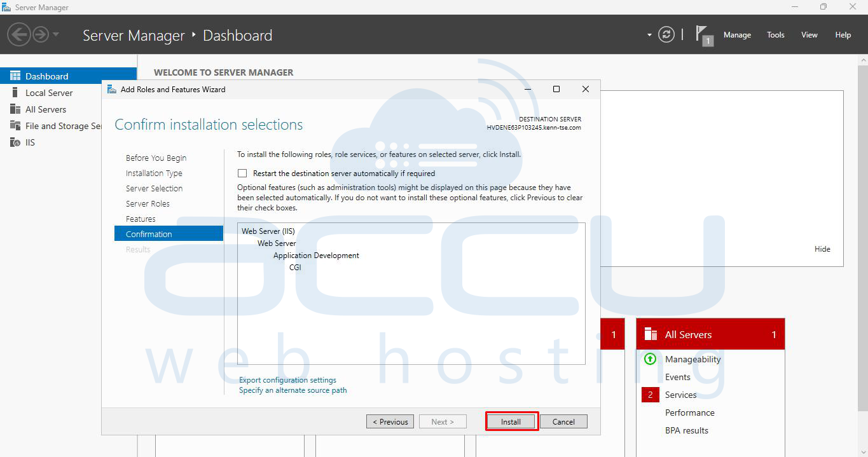Expand the dropdown arrow beside refresh

click(649, 35)
